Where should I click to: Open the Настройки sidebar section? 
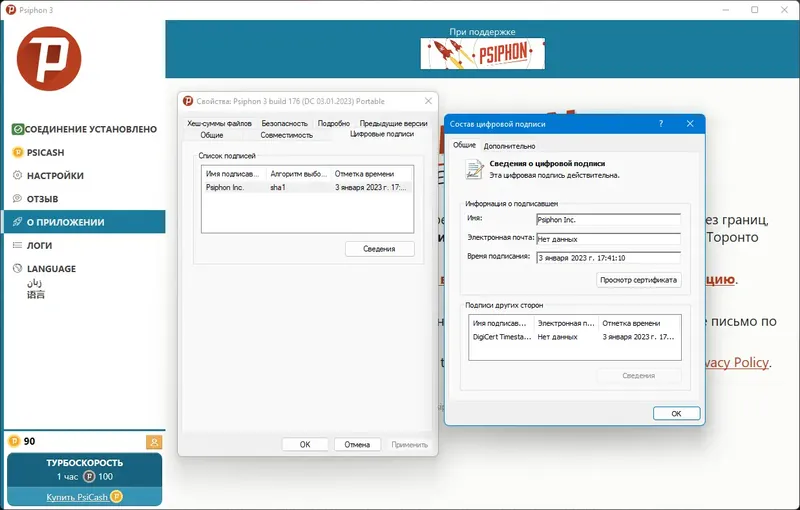click(85, 175)
